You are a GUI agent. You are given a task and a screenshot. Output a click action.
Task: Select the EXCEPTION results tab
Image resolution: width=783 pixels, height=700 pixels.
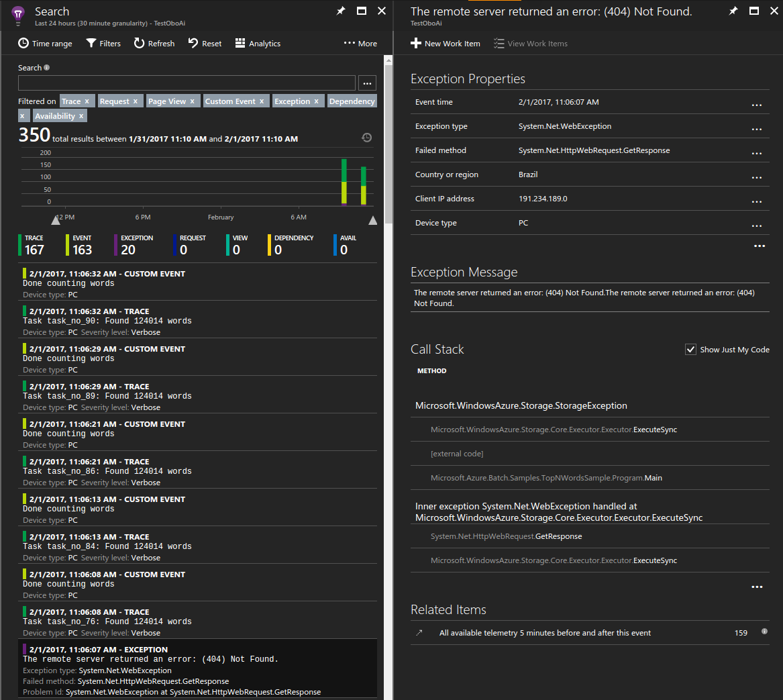(136, 245)
